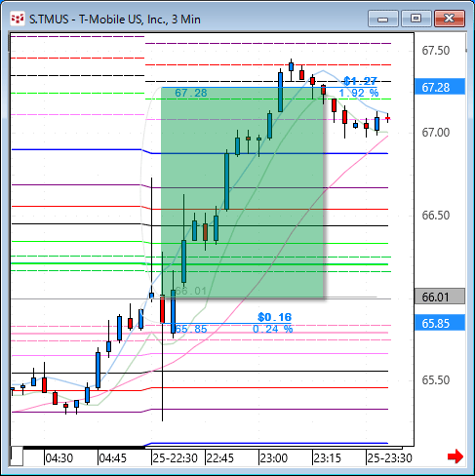Click the 67.28 text inside the green box

[x=191, y=93]
